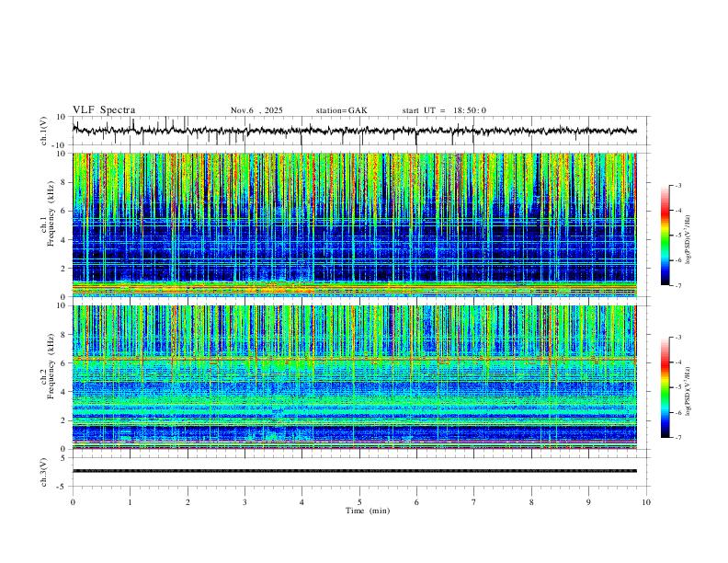Click the "-5" tick on ch.3(V) axis
The height and width of the screenshot is (563, 728).
62,487
